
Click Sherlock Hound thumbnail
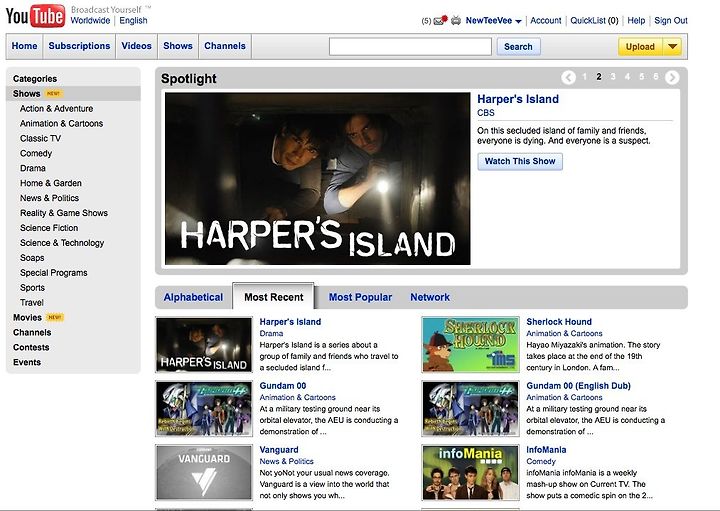point(471,344)
